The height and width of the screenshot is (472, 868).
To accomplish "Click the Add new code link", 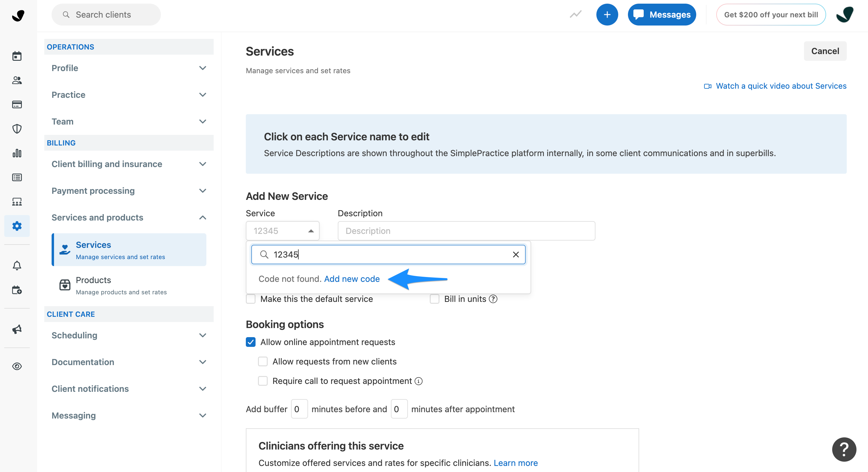I will click(x=351, y=279).
